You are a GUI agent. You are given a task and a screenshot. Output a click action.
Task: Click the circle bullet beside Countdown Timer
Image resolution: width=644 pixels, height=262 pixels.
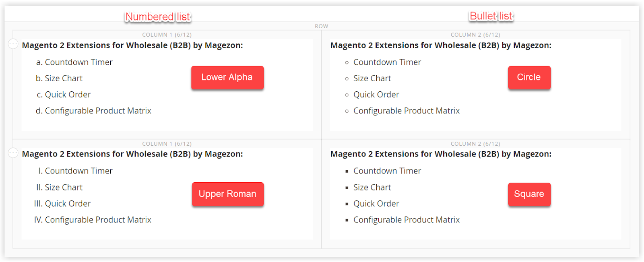pos(347,62)
